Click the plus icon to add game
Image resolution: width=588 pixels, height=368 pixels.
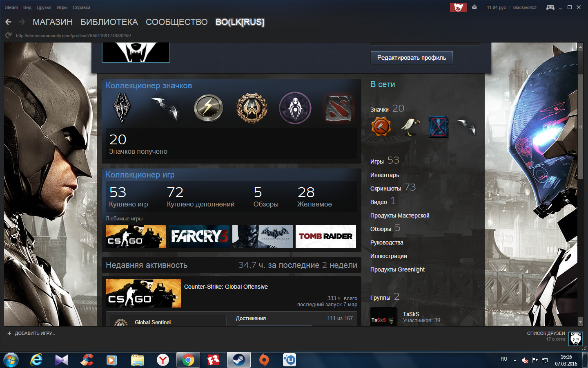(x=9, y=333)
